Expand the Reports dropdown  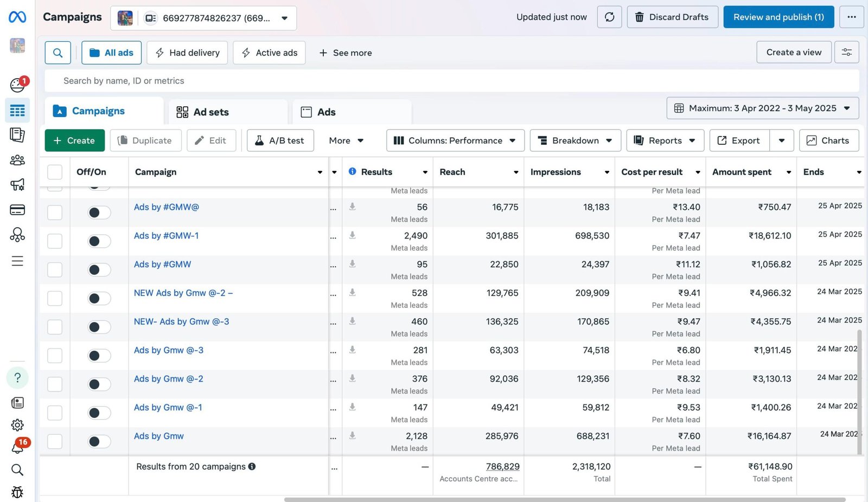coord(665,140)
